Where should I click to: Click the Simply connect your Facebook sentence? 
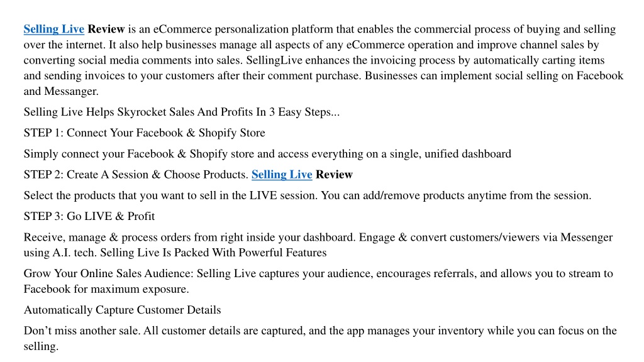pyautogui.click(x=267, y=153)
